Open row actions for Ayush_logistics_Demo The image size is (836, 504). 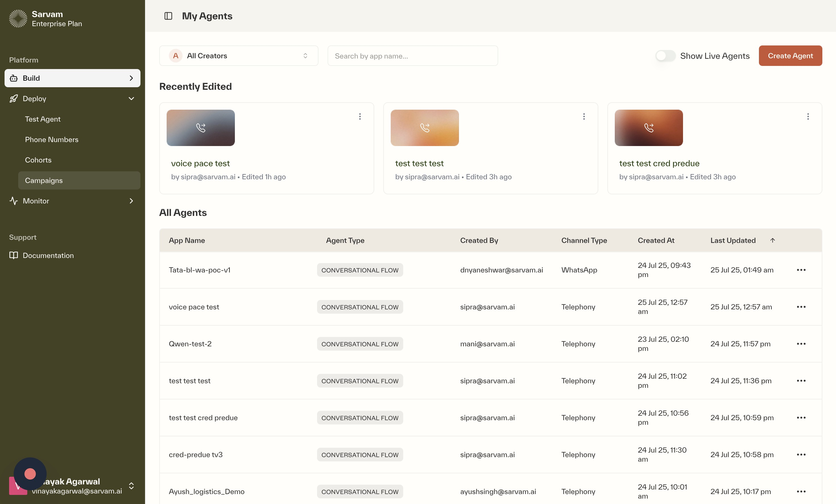(x=801, y=491)
